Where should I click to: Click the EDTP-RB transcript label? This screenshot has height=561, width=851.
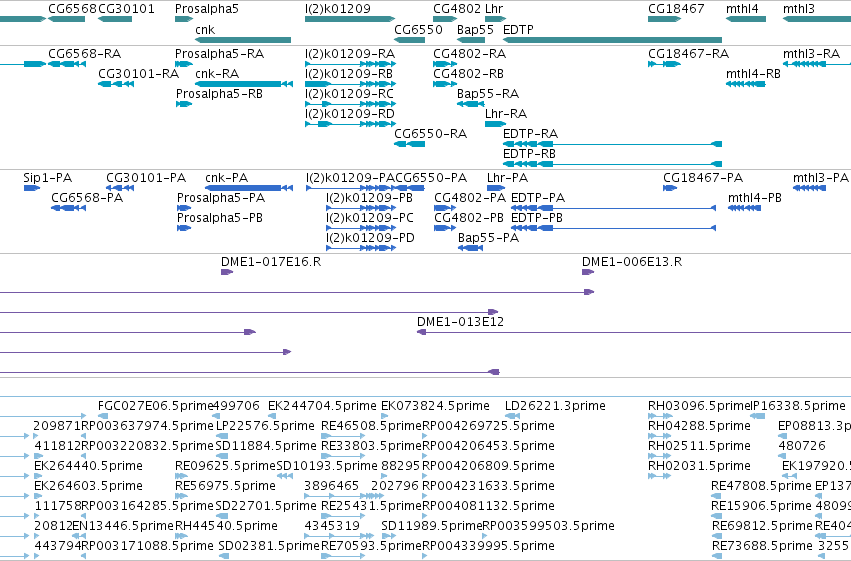pyautogui.click(x=529, y=154)
